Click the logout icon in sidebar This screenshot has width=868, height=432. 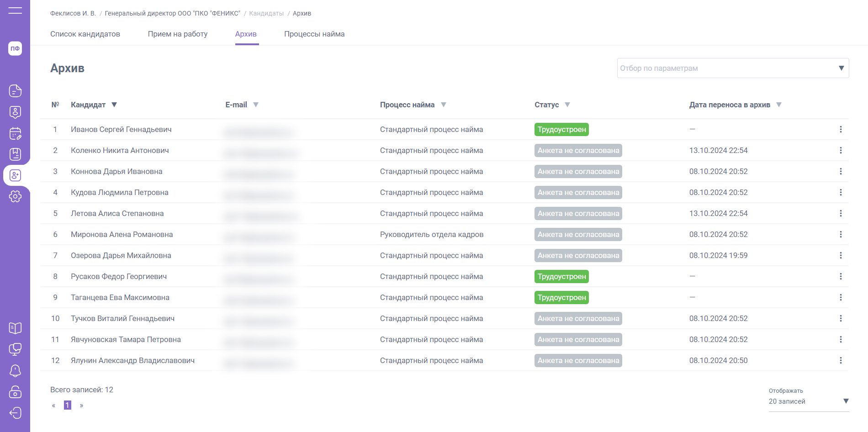[x=15, y=413]
